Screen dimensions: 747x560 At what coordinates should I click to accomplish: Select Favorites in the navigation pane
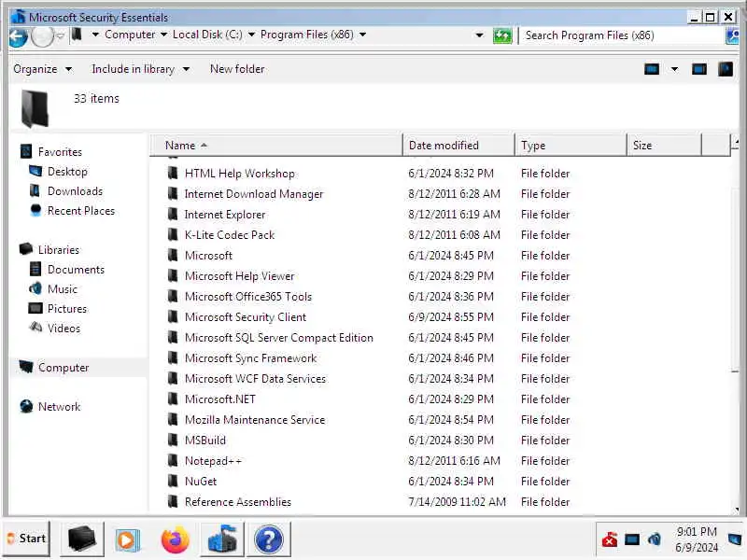(x=60, y=152)
